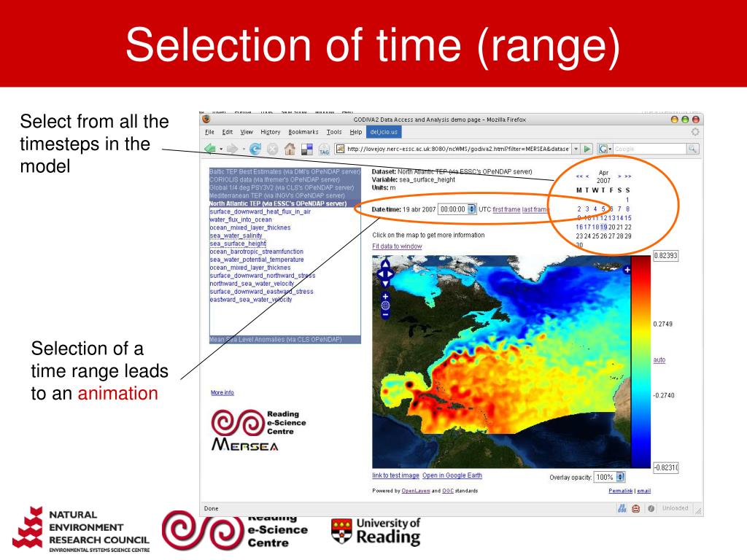Open the URL bar history dropdown
Screen dimensions: 747x560
click(576, 149)
